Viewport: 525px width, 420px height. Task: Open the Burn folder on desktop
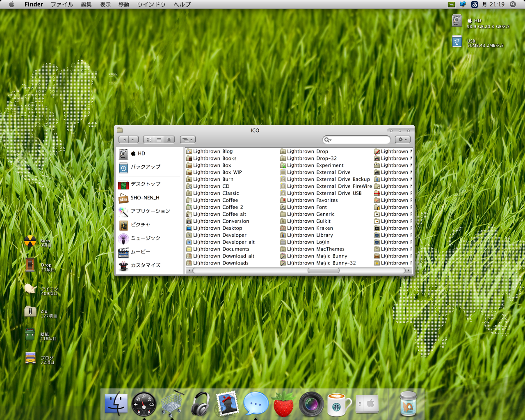point(30,242)
